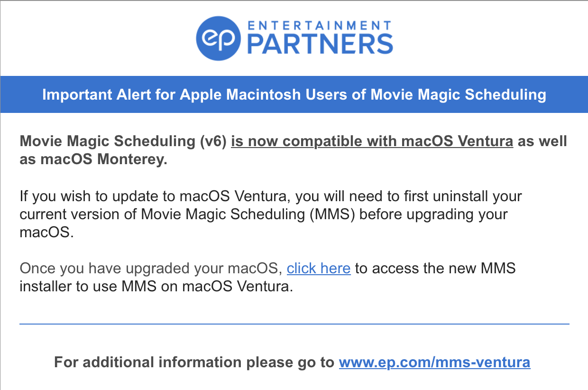Click "to access the new MMS" text

coord(435,269)
